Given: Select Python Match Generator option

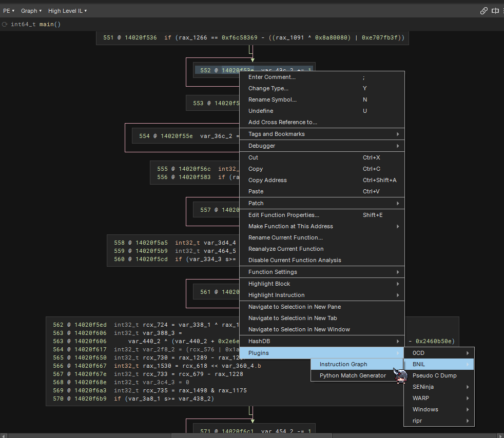Looking at the screenshot, I should coord(353,375).
